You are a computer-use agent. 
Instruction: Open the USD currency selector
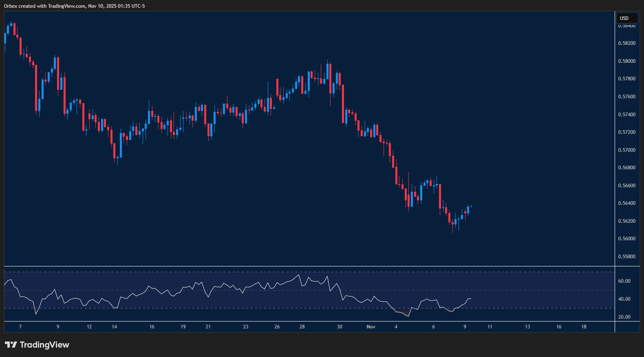point(626,18)
